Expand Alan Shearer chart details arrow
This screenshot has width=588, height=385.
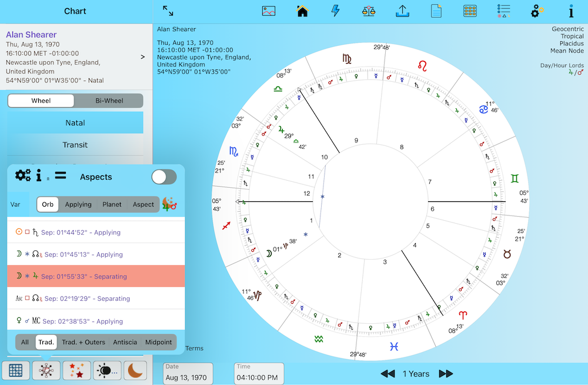(x=142, y=57)
